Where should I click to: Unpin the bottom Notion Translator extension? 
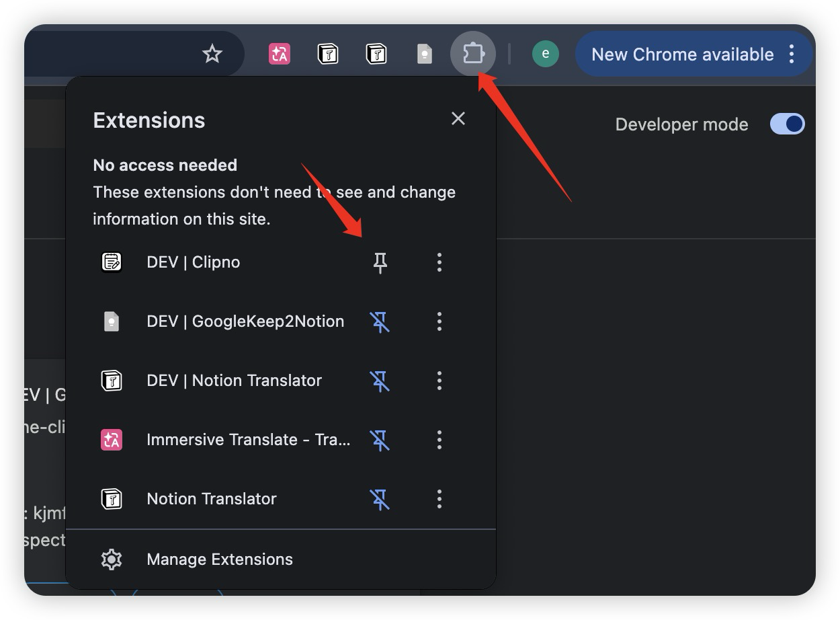pos(380,499)
